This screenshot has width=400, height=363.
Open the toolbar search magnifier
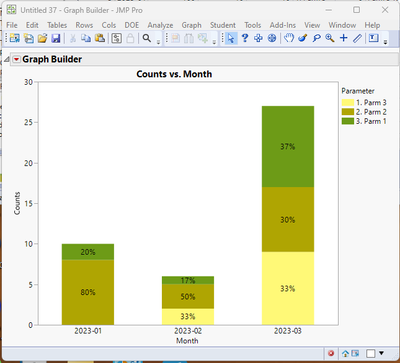click(147, 38)
